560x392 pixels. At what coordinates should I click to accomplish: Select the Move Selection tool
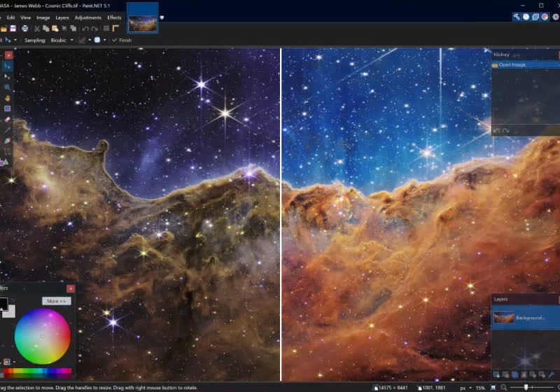(7, 76)
